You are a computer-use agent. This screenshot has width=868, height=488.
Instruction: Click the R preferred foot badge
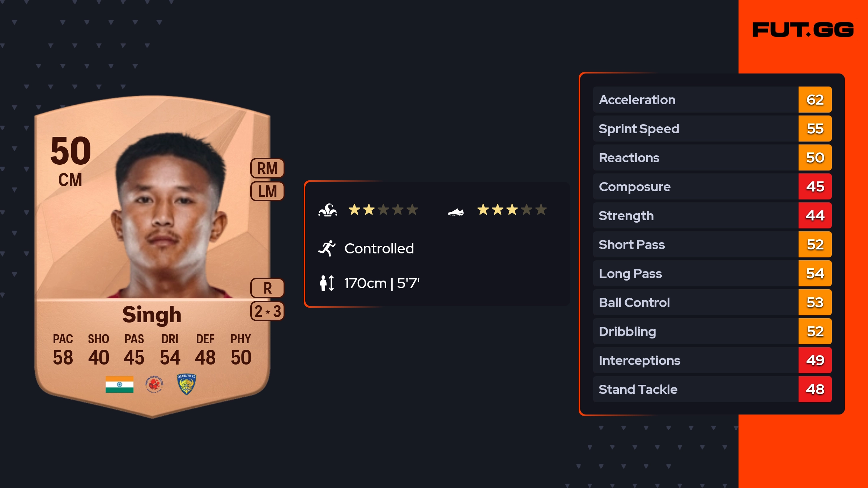(267, 288)
